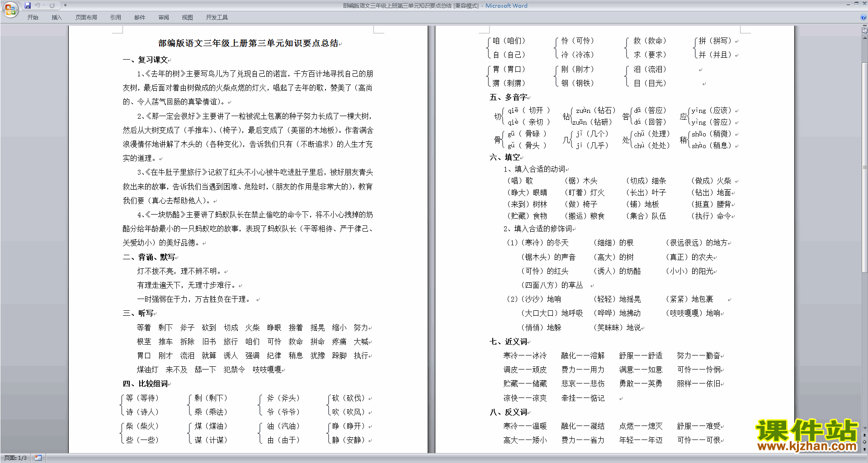
Task: Click the entry 柴（柴火）
Action: [x=142, y=426]
